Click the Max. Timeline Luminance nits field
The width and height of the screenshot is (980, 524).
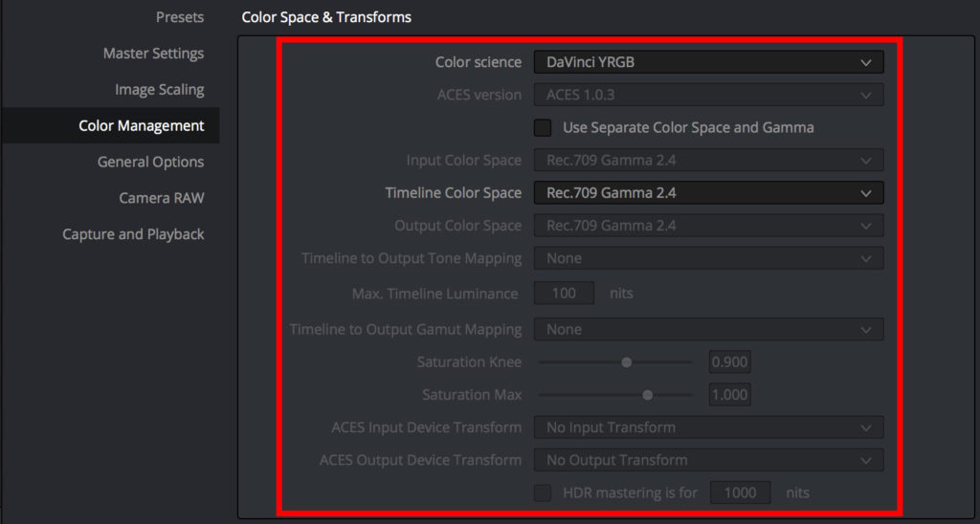tap(564, 293)
